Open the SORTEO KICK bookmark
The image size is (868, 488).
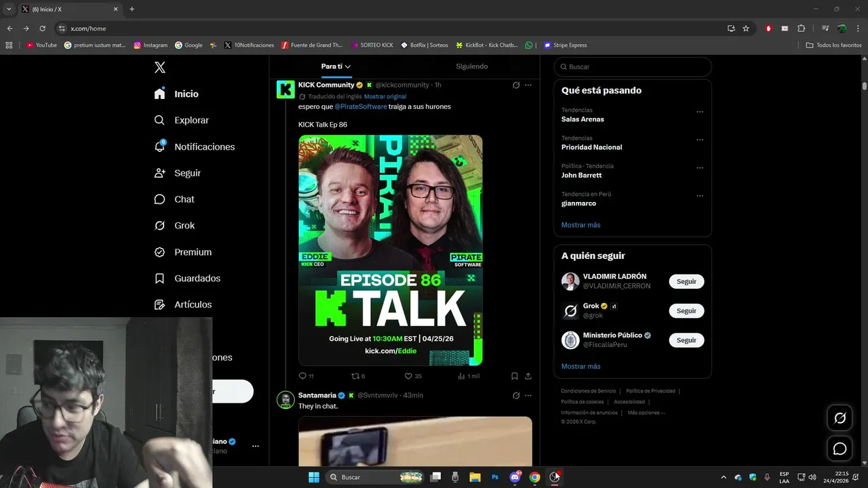coord(372,45)
